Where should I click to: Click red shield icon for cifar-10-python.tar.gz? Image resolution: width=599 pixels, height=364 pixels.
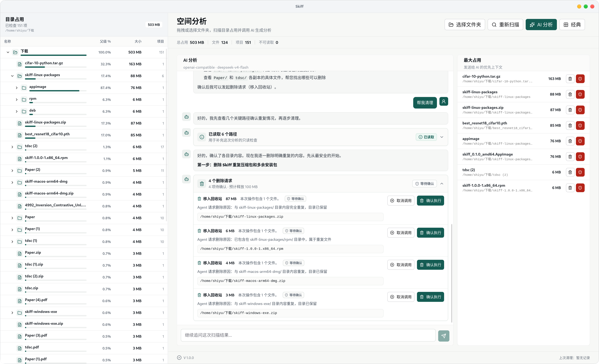coord(580,79)
